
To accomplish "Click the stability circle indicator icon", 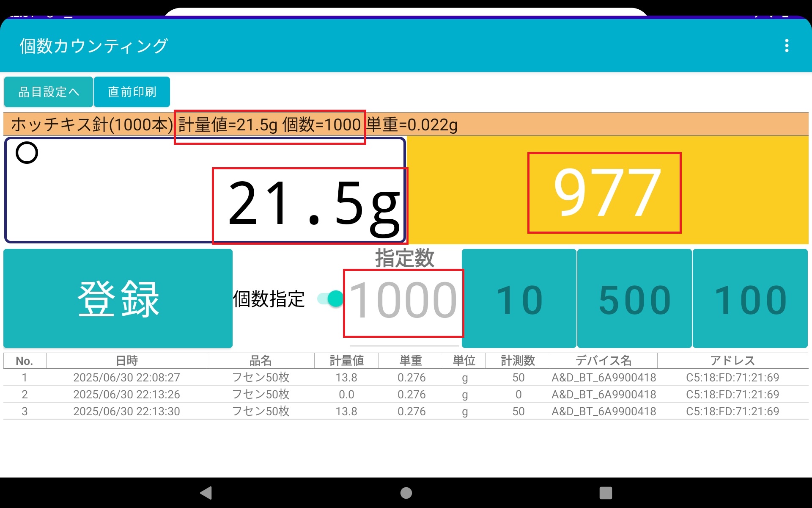I will click(x=27, y=153).
